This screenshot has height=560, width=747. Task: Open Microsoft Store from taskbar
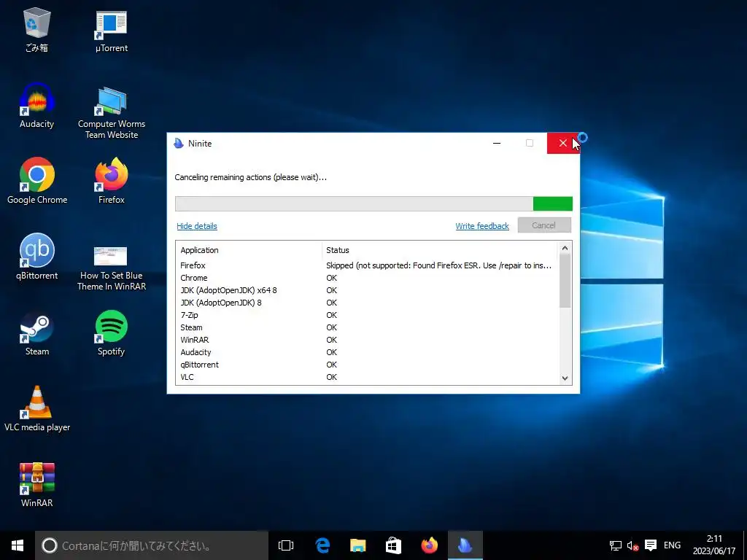393,545
